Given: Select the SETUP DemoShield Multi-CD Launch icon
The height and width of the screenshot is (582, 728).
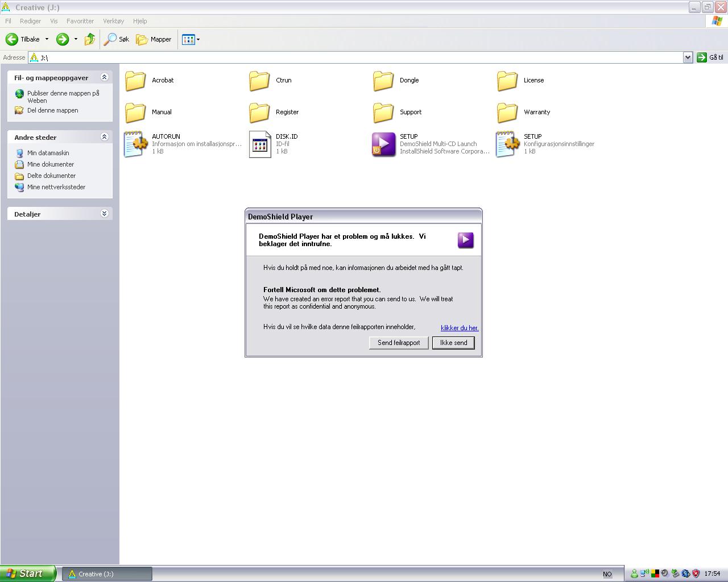Looking at the screenshot, I should coord(383,144).
